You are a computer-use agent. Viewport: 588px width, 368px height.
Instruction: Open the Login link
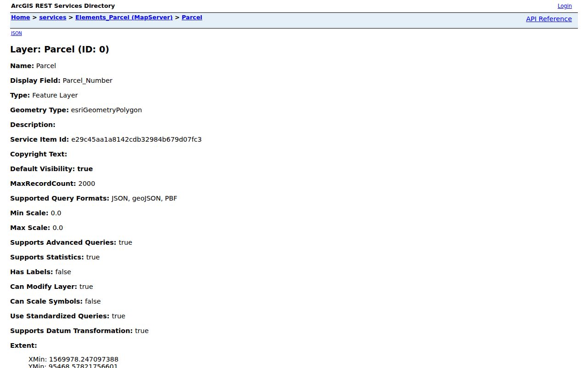(565, 6)
